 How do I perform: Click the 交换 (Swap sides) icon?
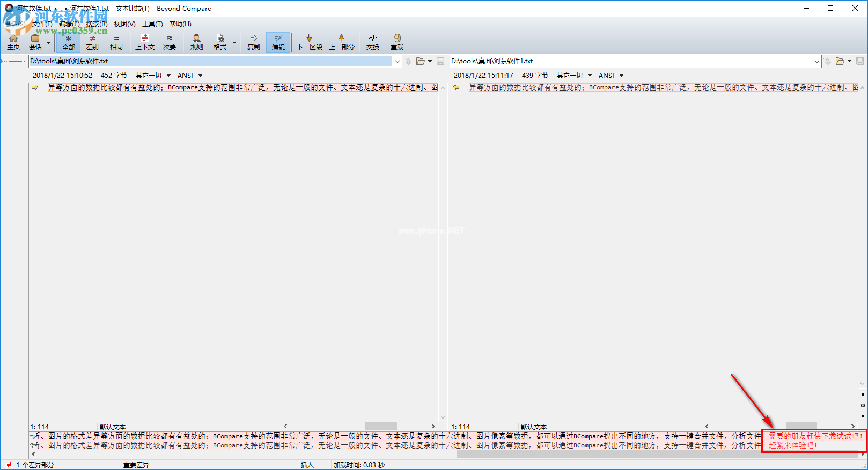pyautogui.click(x=373, y=42)
